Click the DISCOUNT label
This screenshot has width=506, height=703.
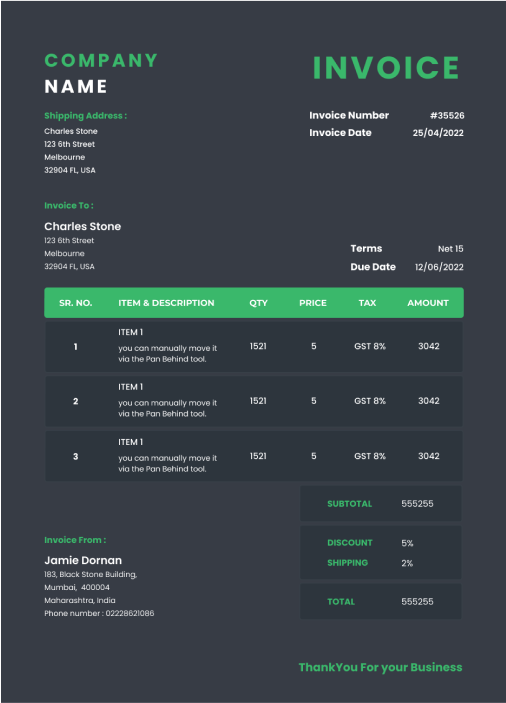click(x=350, y=542)
